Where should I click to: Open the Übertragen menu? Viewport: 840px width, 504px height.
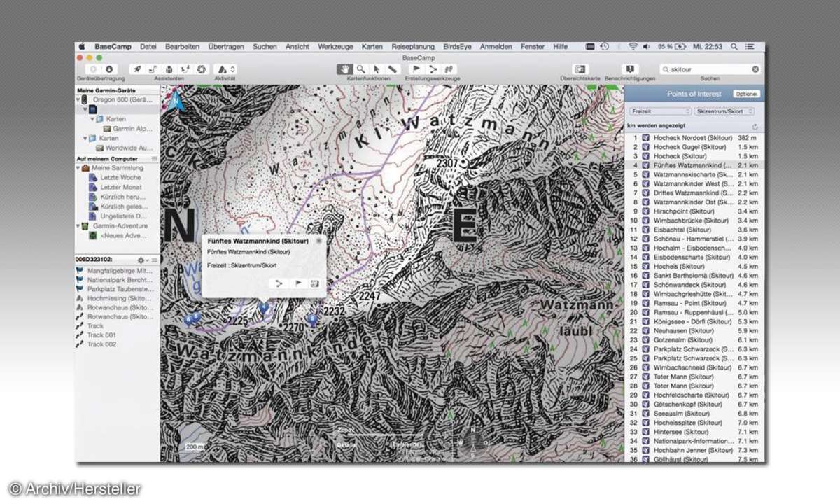226,46
